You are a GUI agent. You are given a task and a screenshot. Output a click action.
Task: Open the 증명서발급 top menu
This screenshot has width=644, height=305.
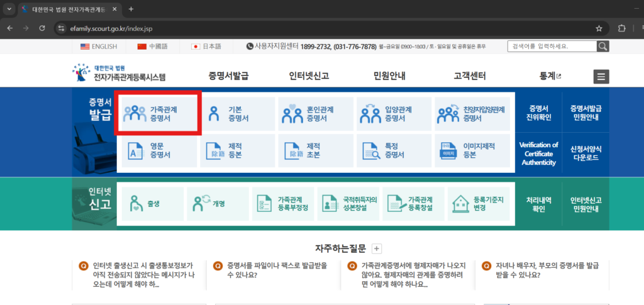click(228, 76)
